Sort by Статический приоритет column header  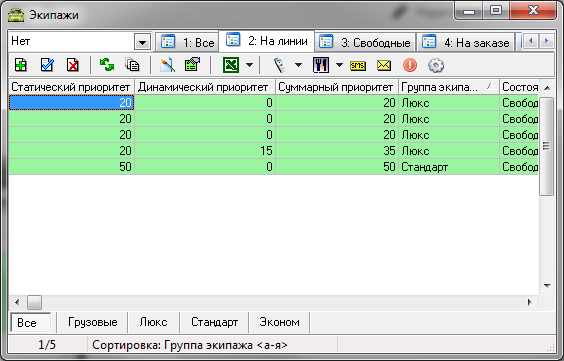(x=71, y=87)
